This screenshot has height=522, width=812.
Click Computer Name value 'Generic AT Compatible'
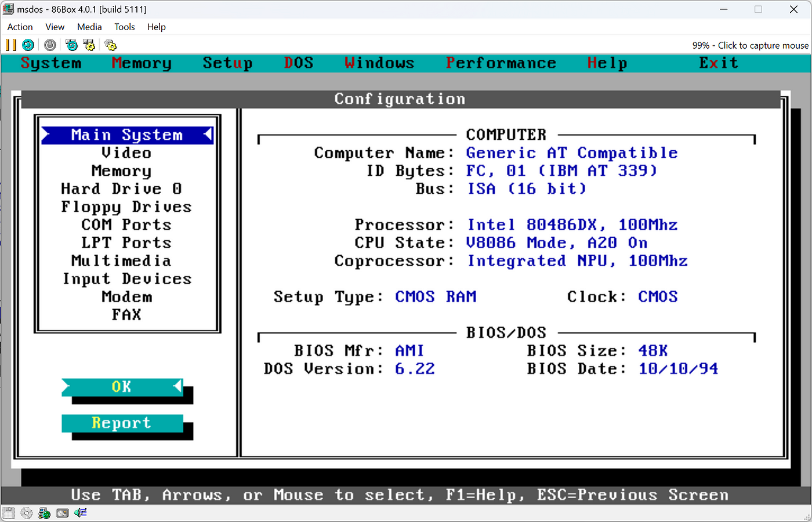[572, 153]
